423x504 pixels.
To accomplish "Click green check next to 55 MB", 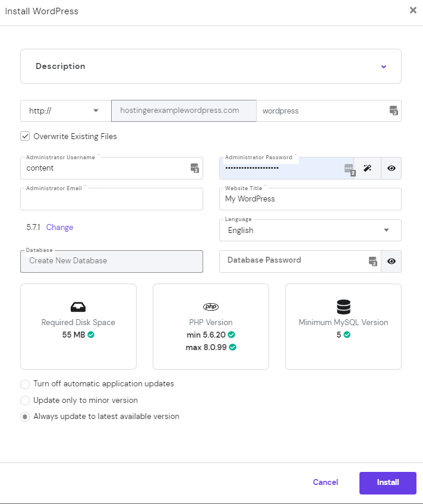I will [x=91, y=335].
